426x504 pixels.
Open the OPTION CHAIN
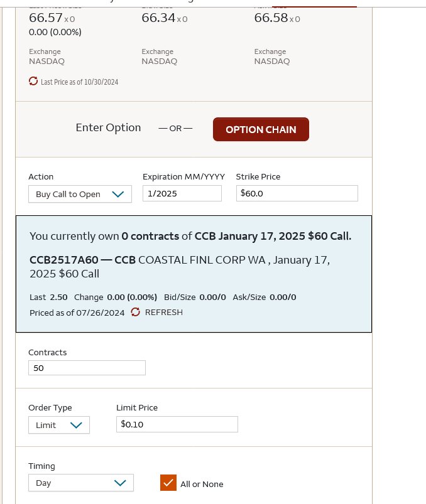(x=261, y=129)
